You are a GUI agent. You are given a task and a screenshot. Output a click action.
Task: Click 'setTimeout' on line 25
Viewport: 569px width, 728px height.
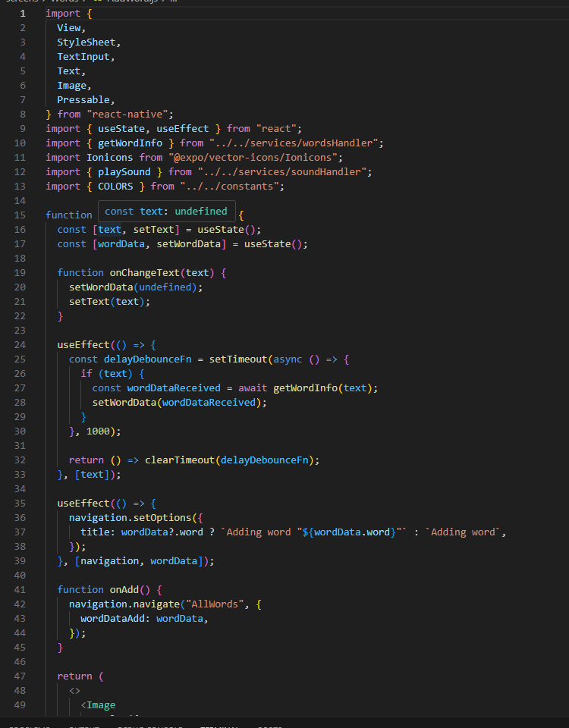[x=238, y=359]
